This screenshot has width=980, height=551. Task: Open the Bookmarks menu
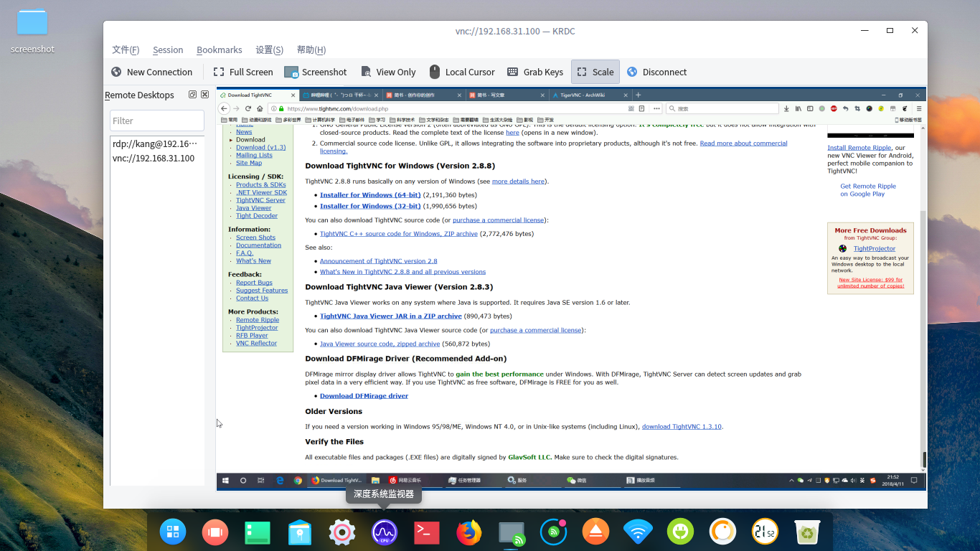219,50
